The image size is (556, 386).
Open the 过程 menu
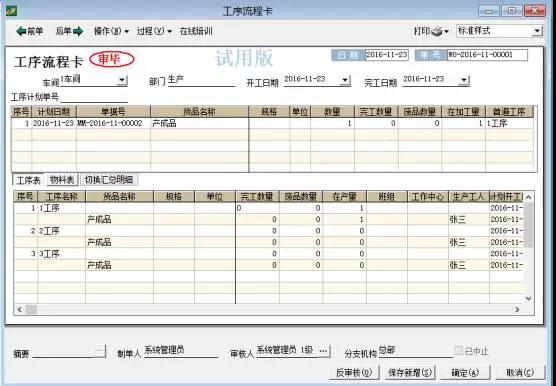click(x=154, y=31)
